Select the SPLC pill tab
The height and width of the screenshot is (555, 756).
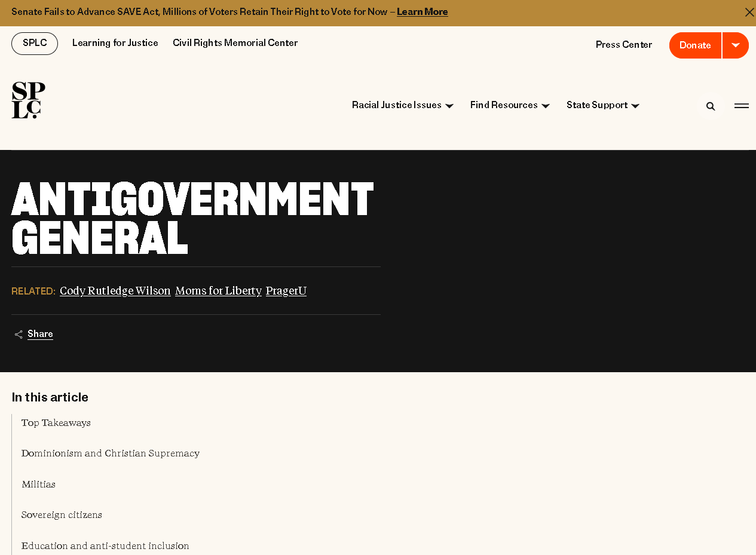tap(35, 44)
